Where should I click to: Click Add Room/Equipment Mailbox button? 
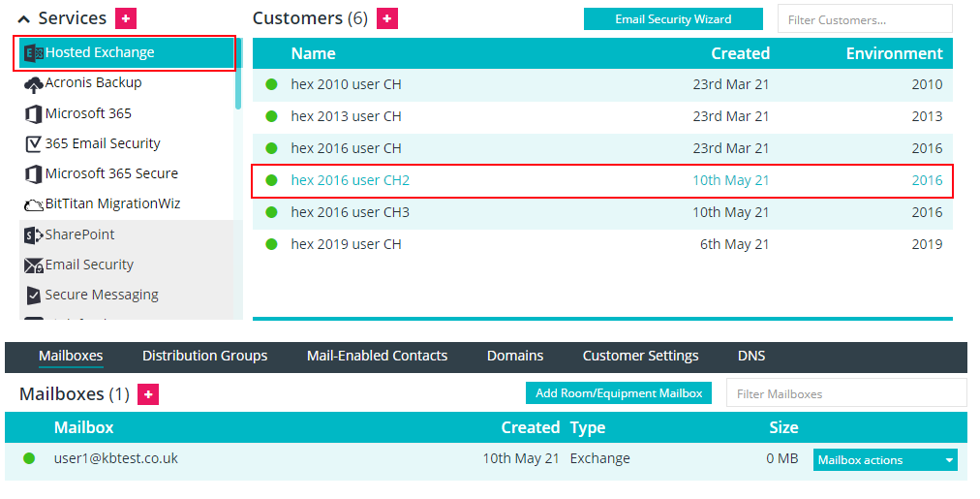pyautogui.click(x=619, y=393)
